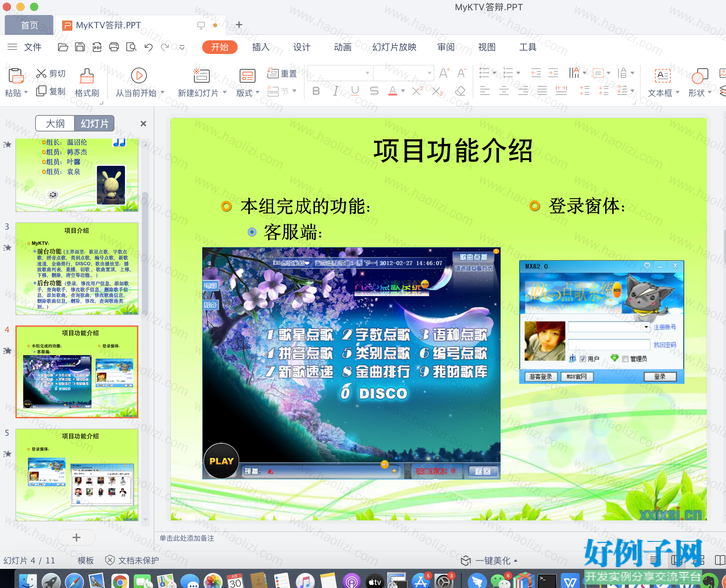The image size is (726, 588).
Task: Open print preview icon
Action: (x=131, y=47)
